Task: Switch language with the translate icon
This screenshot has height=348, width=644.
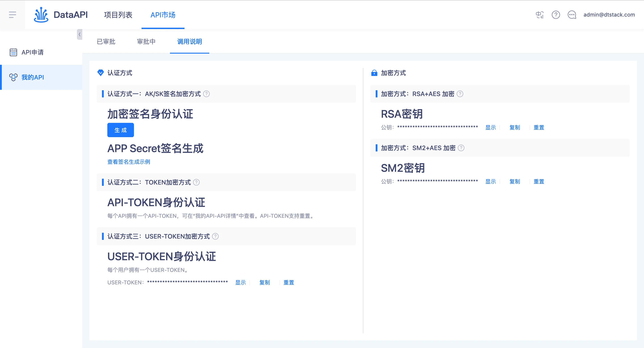Action: (540, 15)
